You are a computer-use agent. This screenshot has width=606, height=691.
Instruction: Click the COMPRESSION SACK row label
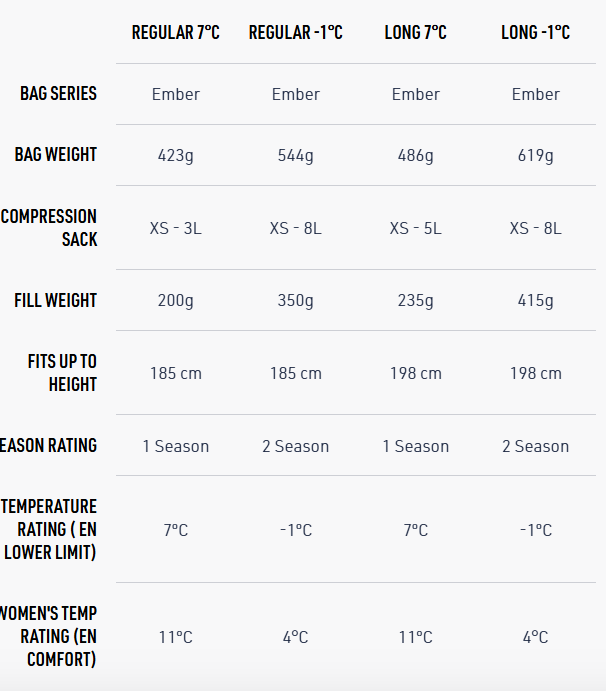click(x=49, y=227)
